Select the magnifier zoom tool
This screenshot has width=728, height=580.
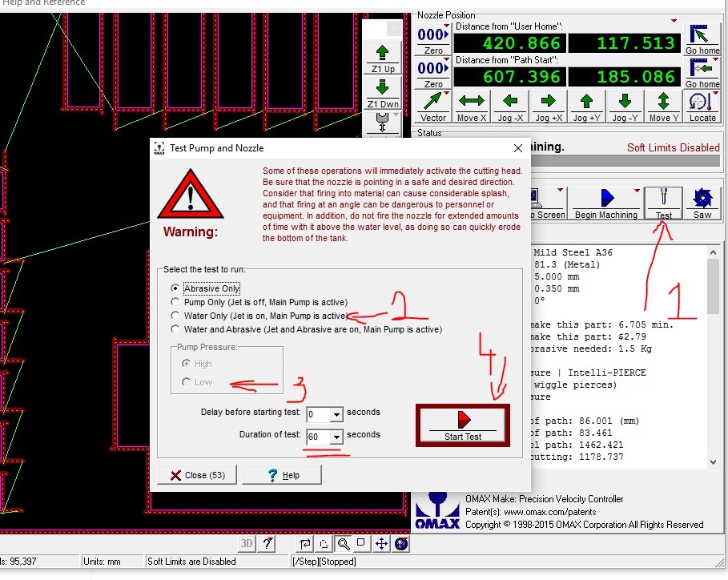pos(343,543)
